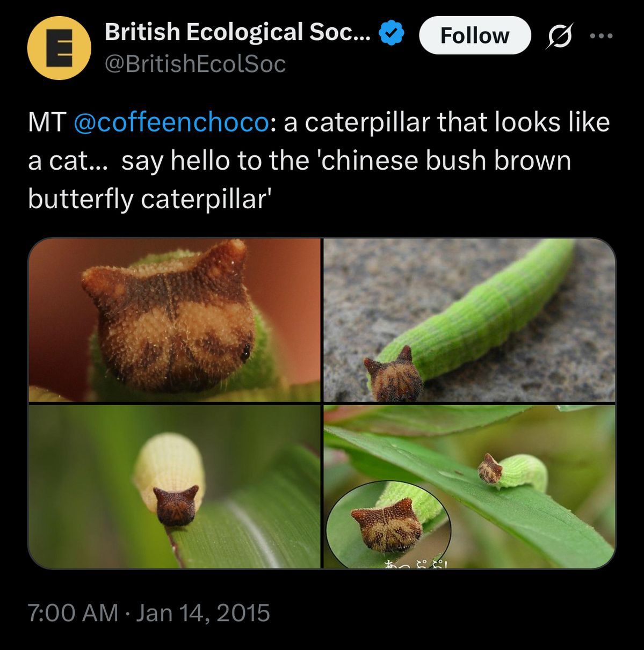
Task: Open the close-up cat-faced caterpillar head photo
Action: (175, 320)
